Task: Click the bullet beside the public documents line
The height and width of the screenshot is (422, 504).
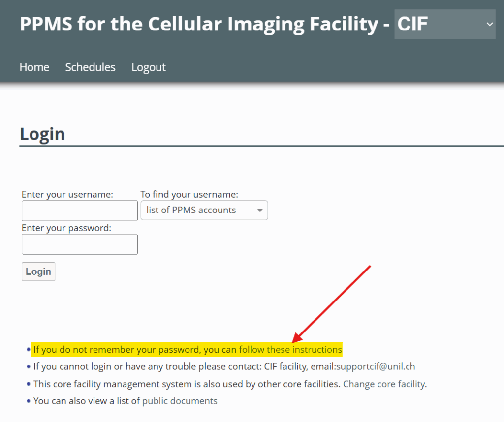Action: pyautogui.click(x=29, y=401)
